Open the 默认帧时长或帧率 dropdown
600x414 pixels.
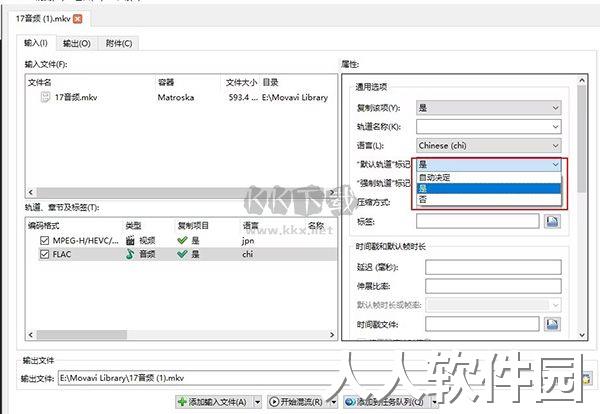(x=493, y=305)
